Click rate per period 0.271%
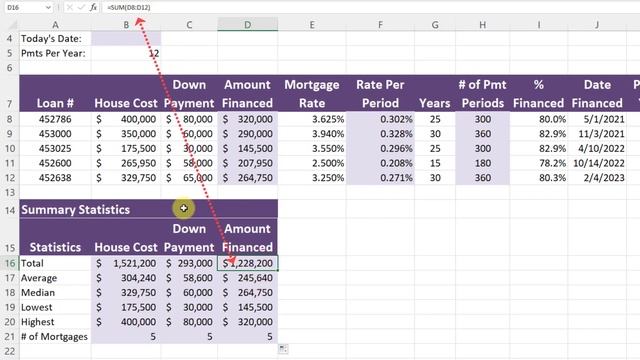 point(380,178)
